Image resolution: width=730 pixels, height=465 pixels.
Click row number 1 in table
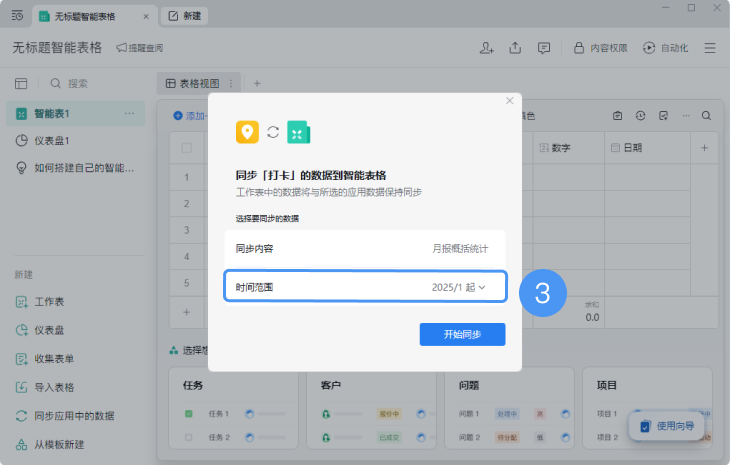[x=187, y=177]
